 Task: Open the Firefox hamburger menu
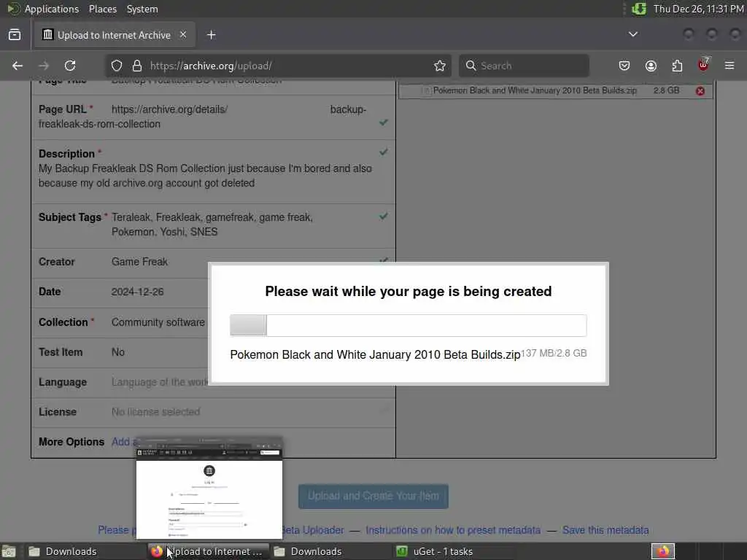(729, 66)
